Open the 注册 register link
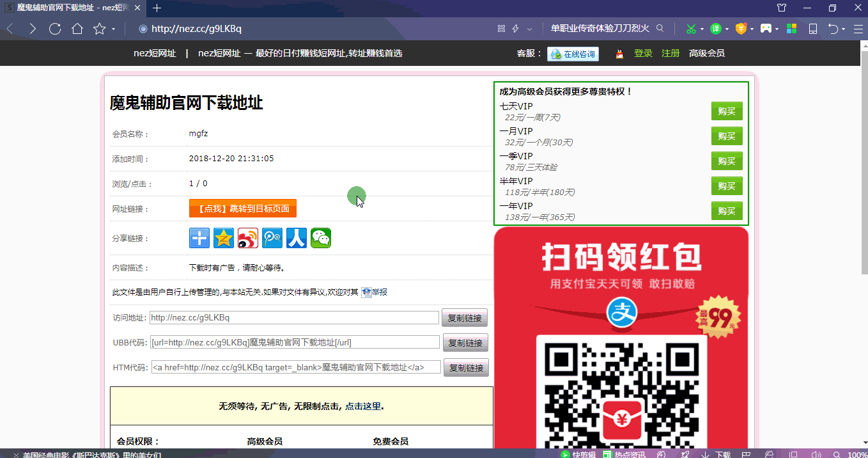868x458 pixels. pos(670,53)
